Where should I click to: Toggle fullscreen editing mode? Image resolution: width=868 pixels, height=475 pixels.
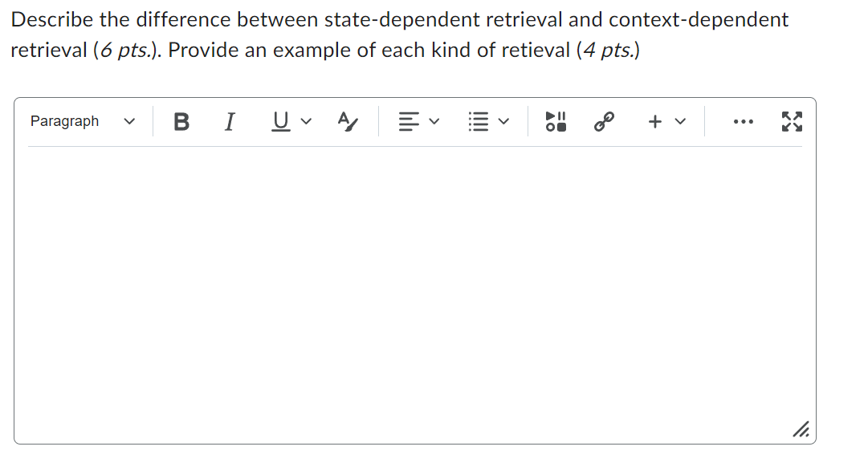point(793,121)
